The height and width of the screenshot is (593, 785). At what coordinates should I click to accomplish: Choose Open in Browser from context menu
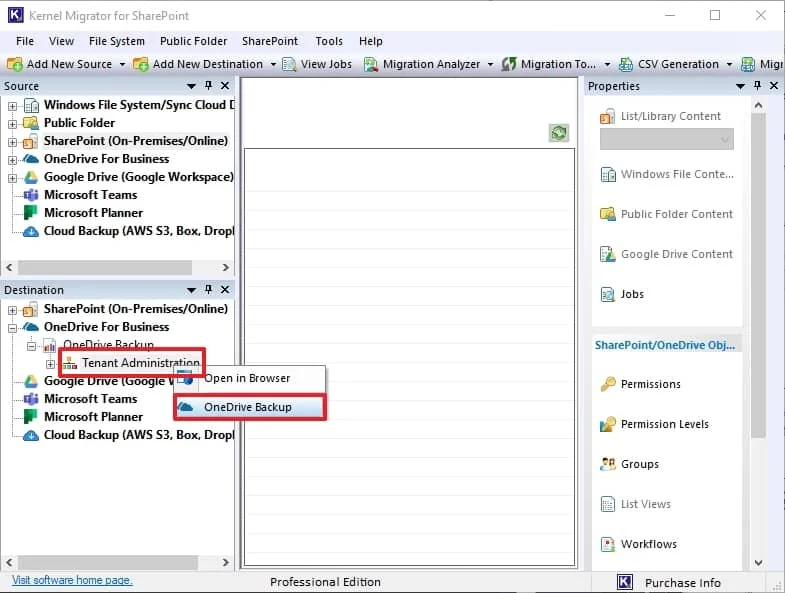click(x=250, y=378)
